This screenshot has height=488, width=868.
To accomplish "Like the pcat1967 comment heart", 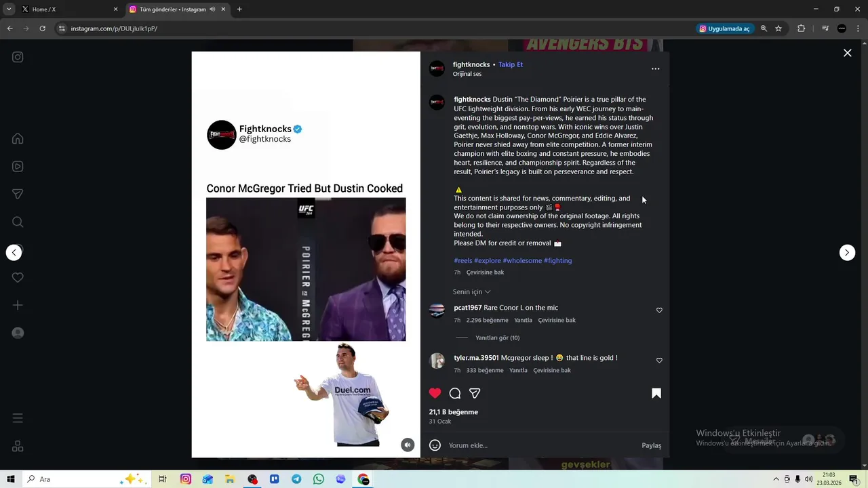I will click(x=659, y=310).
